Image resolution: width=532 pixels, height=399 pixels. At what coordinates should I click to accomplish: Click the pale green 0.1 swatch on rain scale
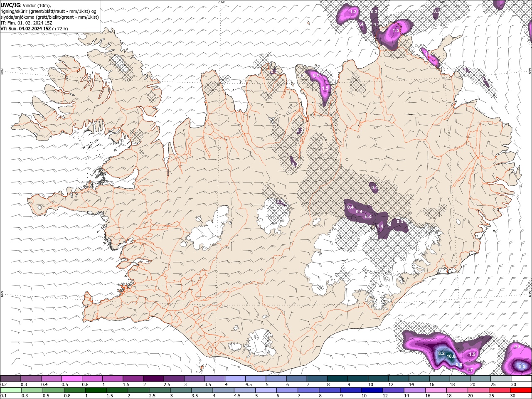[11, 390]
